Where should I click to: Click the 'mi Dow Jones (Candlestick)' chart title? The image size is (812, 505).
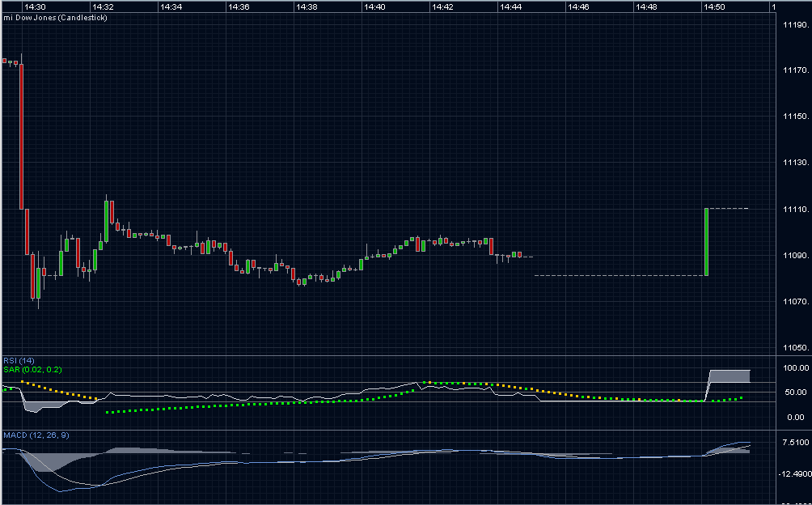[56, 18]
